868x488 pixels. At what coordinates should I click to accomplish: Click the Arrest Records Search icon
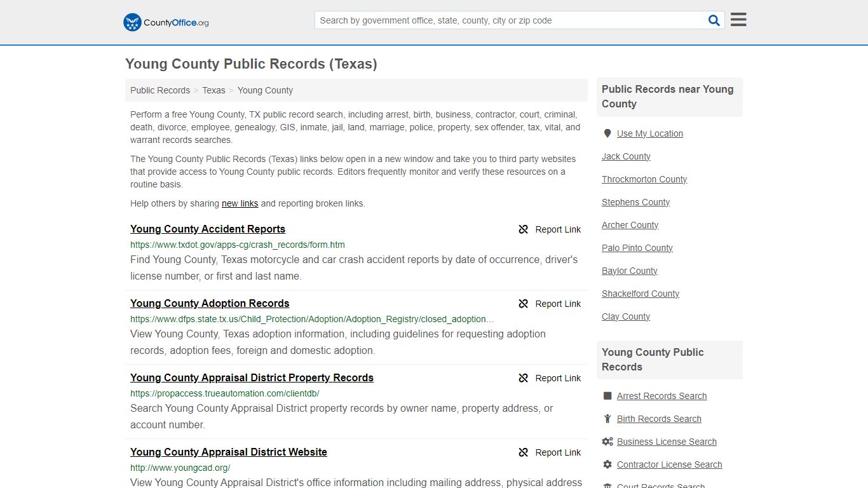coord(607,396)
